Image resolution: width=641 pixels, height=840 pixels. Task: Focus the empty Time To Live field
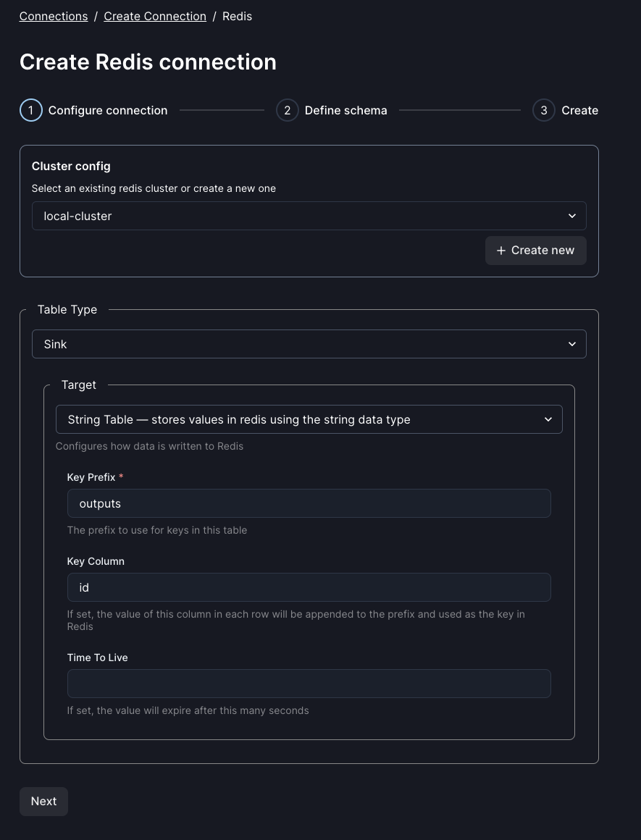coord(309,684)
